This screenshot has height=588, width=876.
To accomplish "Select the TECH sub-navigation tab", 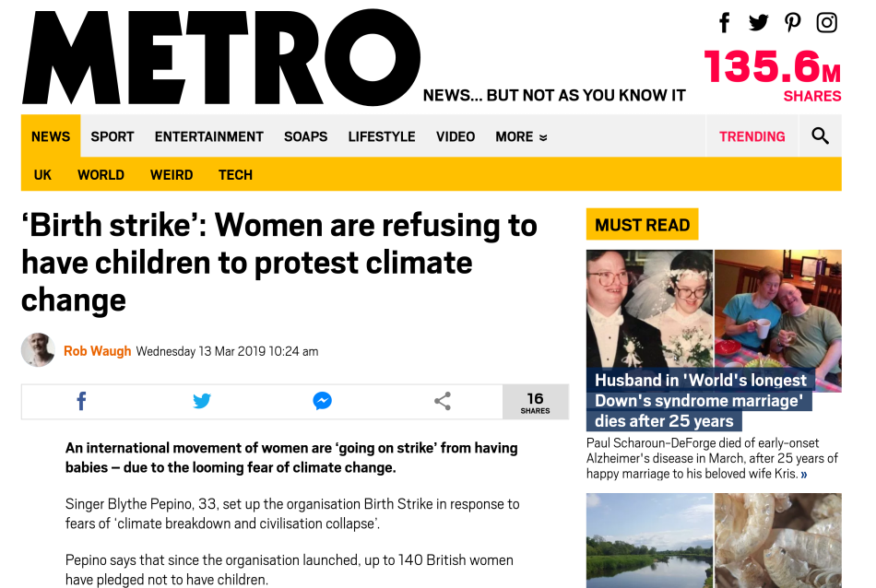I will pos(235,175).
